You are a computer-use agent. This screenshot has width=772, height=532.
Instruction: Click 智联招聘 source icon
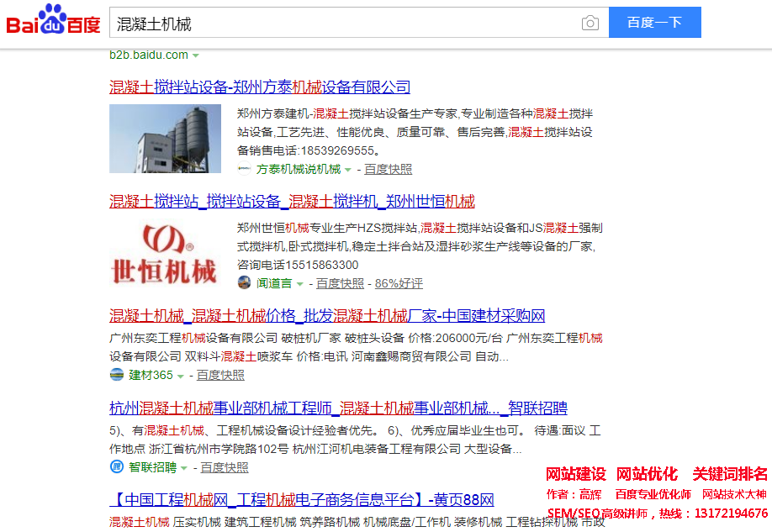coord(116,467)
